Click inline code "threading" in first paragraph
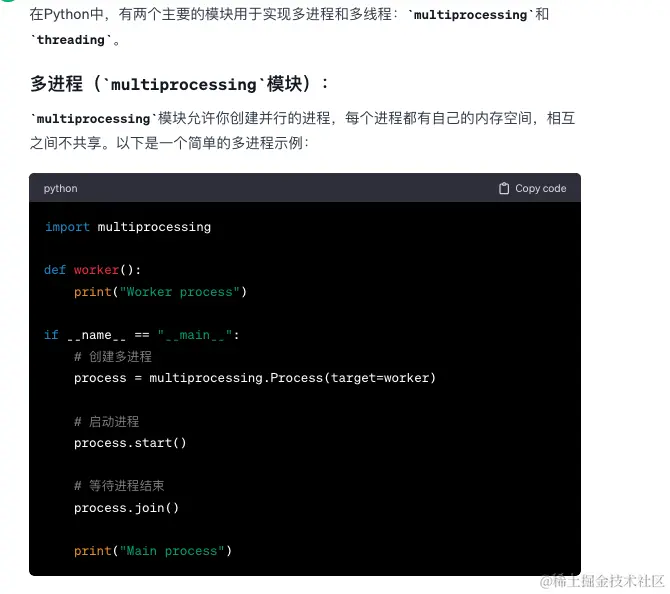Viewport: 670px width, 594px height. [x=71, y=40]
